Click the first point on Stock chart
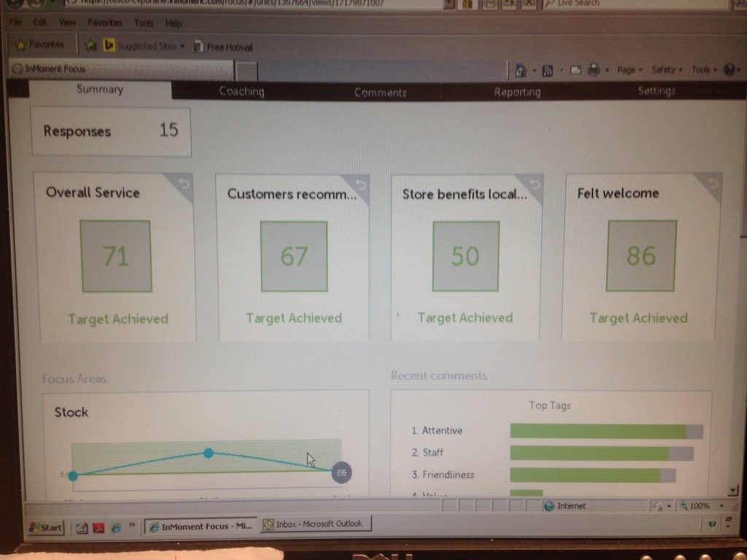Viewport: 747px width, 560px height. coord(73,475)
